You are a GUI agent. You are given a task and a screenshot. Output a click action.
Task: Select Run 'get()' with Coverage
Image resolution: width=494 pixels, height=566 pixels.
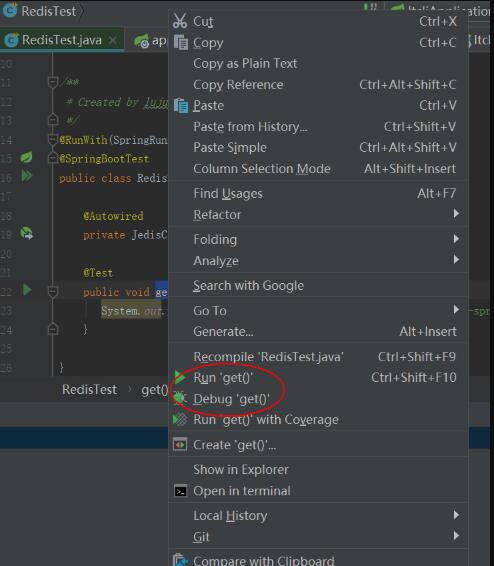point(318,419)
